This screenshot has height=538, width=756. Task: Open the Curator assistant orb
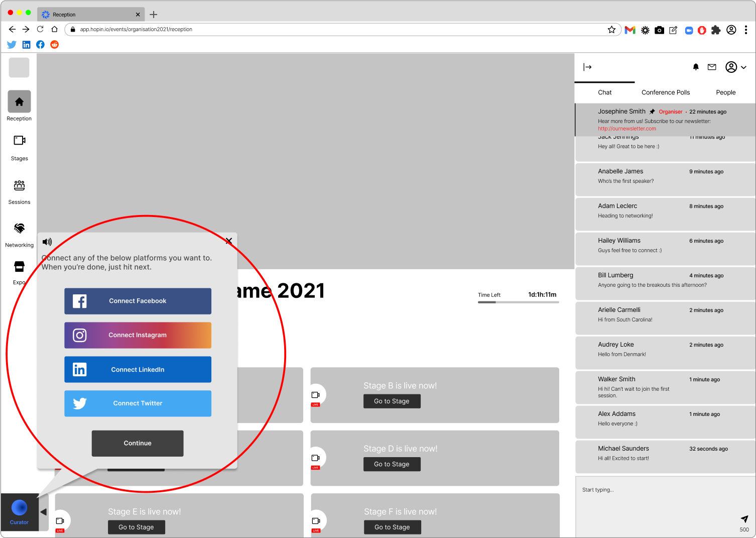(x=19, y=508)
